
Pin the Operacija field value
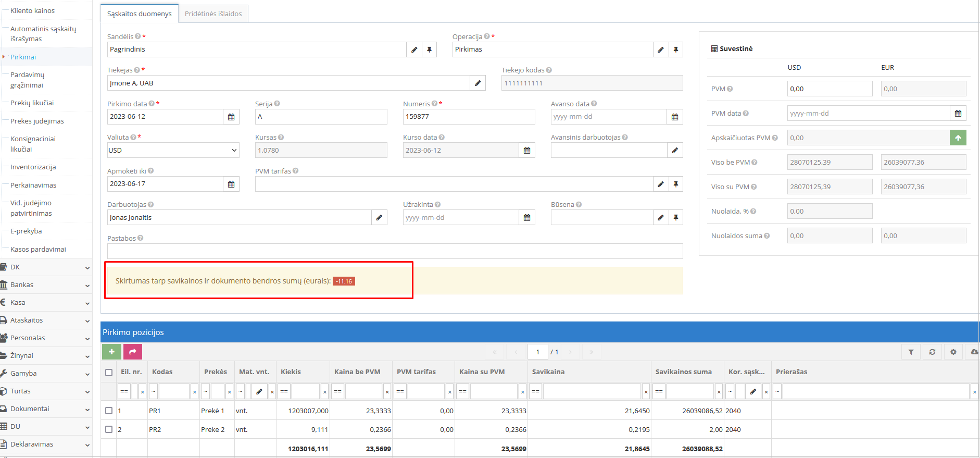point(675,49)
